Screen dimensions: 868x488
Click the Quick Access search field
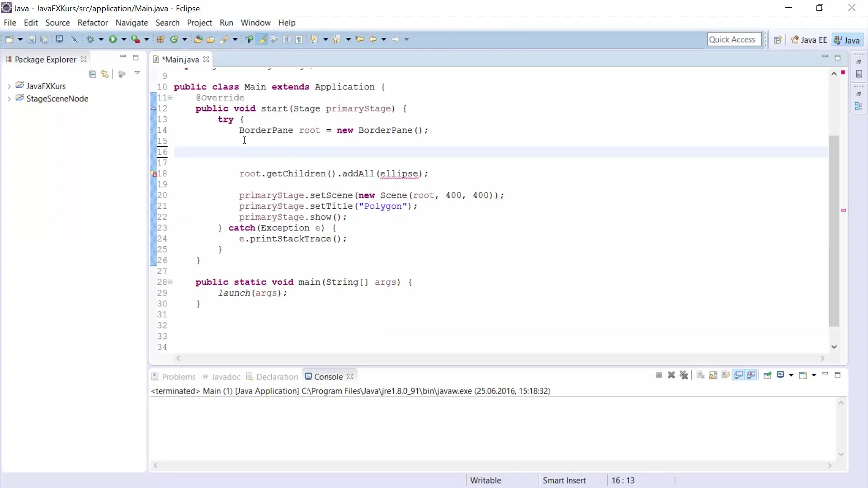point(734,39)
